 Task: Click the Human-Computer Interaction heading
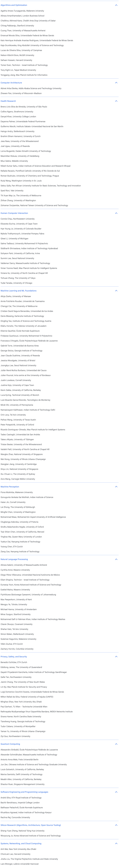click(x=14, y=213)
